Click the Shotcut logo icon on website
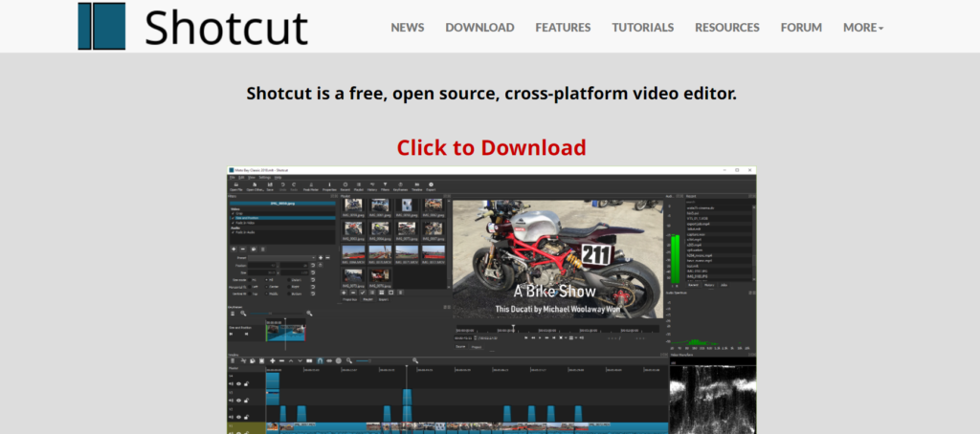This screenshot has width=980, height=434. [101, 26]
